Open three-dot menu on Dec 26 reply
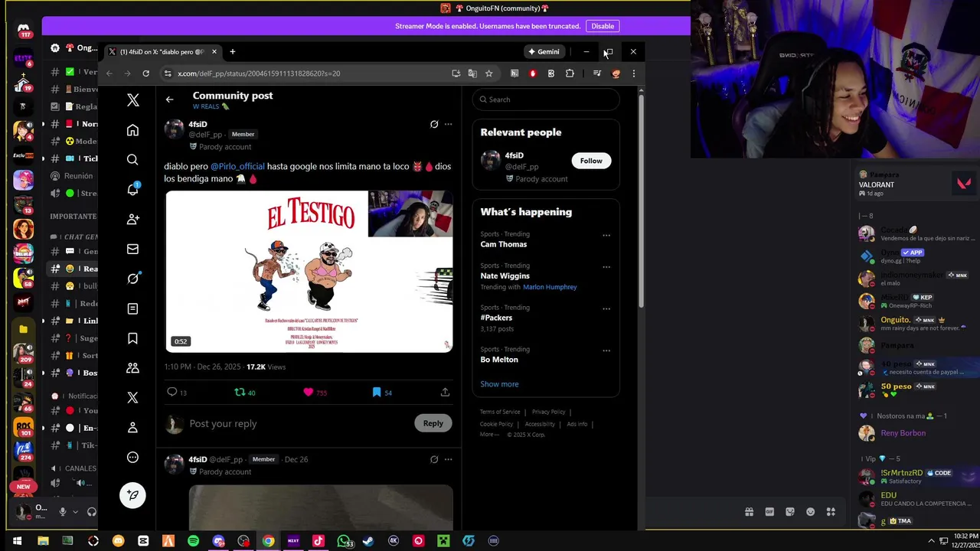This screenshot has height=551, width=980. [449, 459]
